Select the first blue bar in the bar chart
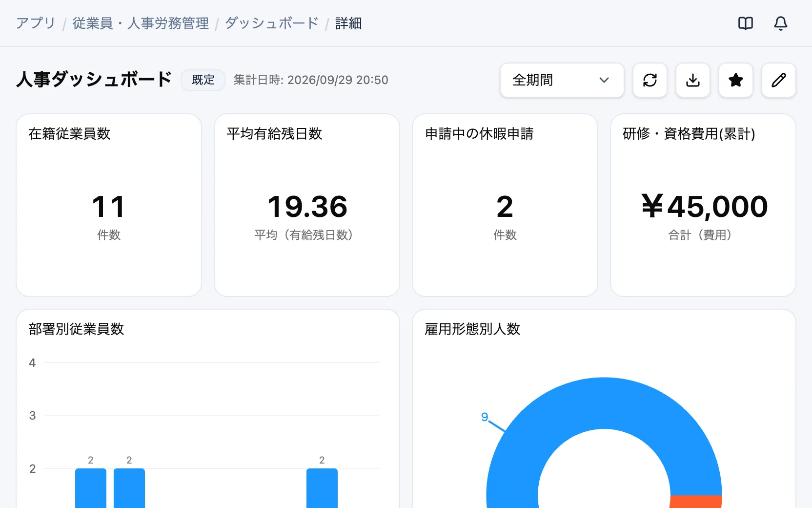The width and height of the screenshot is (812, 508). pos(91,488)
